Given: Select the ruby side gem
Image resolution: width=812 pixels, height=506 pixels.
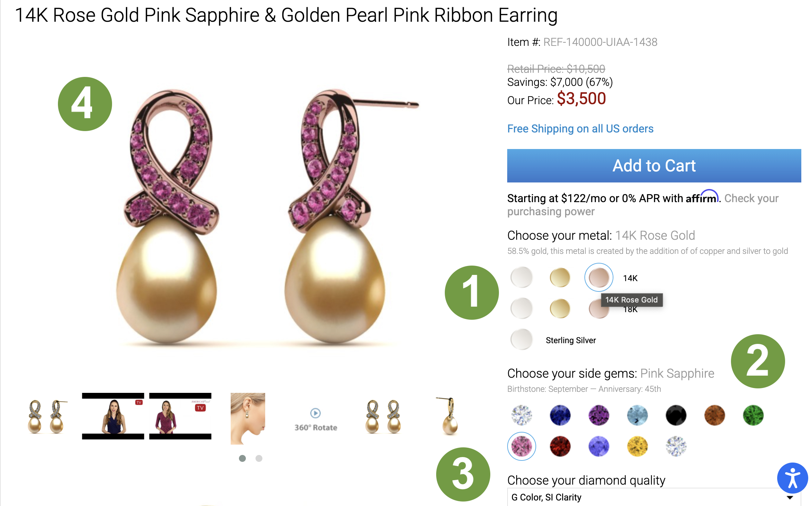Looking at the screenshot, I should [x=560, y=446].
